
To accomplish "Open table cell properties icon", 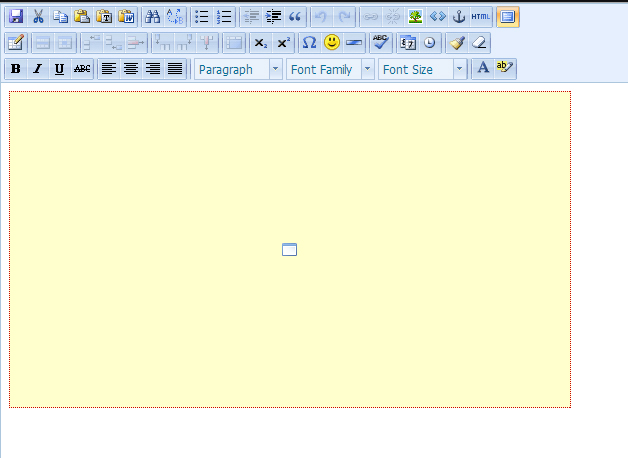I will coord(65,43).
